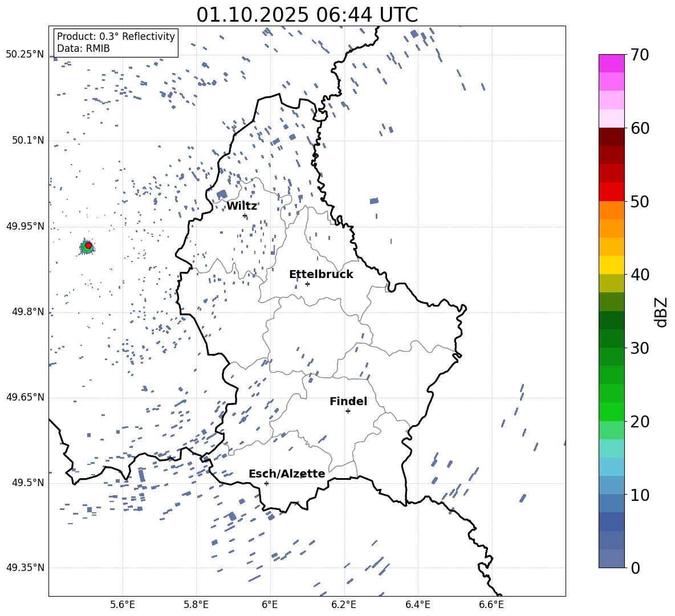The height and width of the screenshot is (616, 675).
Task: Click the 49.5°N latitude label
Action: (x=29, y=483)
